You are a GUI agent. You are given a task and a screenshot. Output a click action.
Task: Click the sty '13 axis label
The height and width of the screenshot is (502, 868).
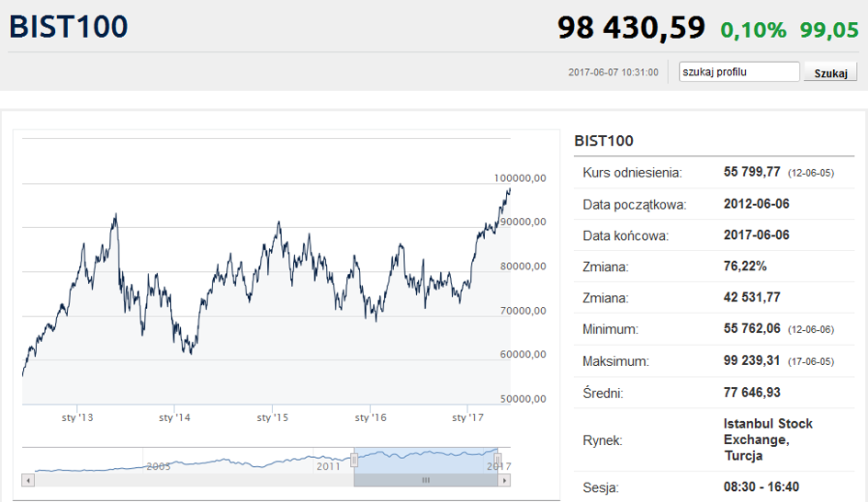click(x=77, y=417)
